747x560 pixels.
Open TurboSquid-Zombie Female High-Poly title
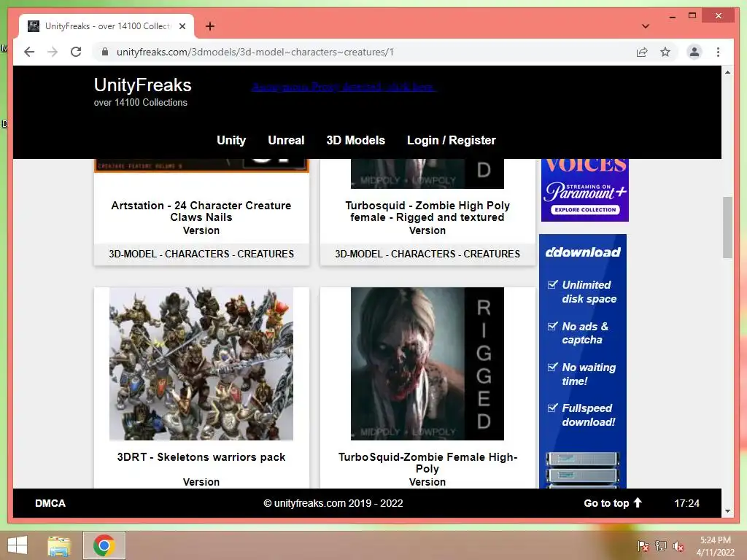(x=427, y=462)
